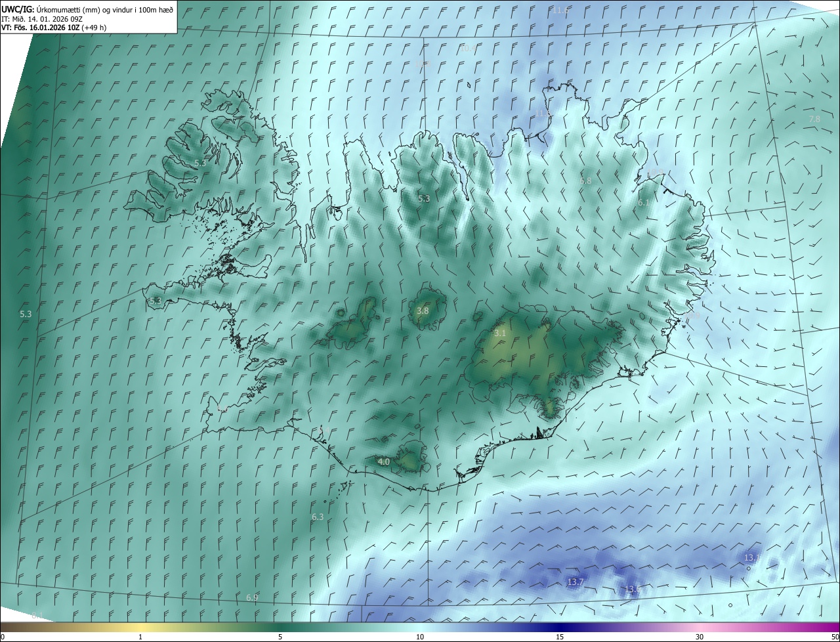
Task: Click the 13.6 value label
Action: pos(632,589)
